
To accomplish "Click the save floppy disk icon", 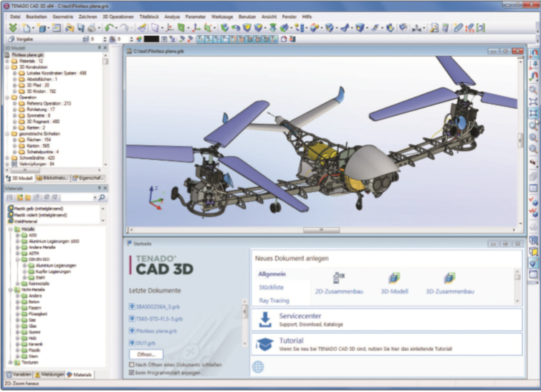I will tap(80, 28).
